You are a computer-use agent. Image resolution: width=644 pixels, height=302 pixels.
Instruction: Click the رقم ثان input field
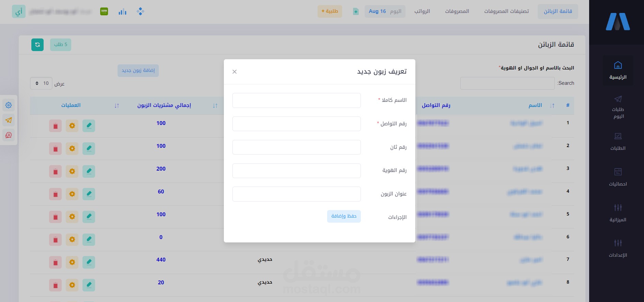tap(296, 147)
